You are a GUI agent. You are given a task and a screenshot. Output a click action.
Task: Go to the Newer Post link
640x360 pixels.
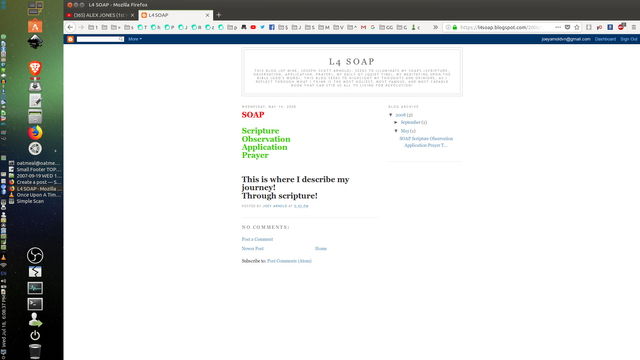coord(253,249)
